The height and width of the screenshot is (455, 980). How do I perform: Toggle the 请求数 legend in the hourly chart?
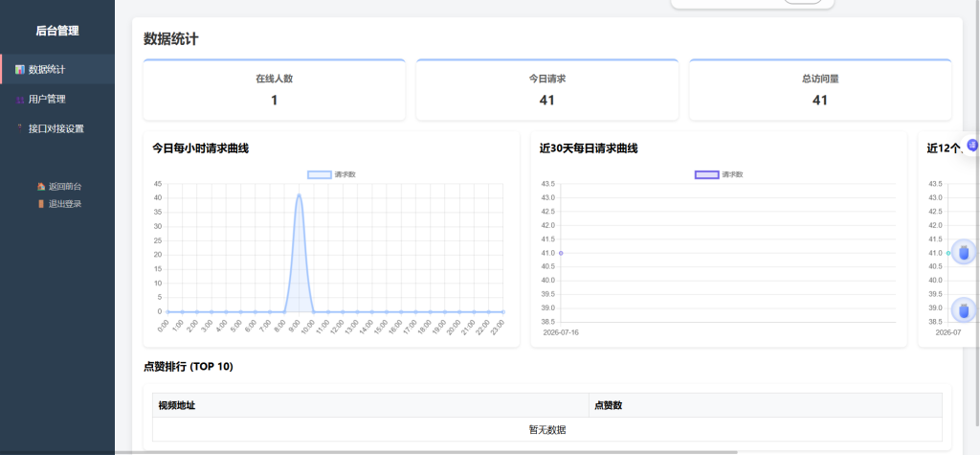[x=332, y=174]
